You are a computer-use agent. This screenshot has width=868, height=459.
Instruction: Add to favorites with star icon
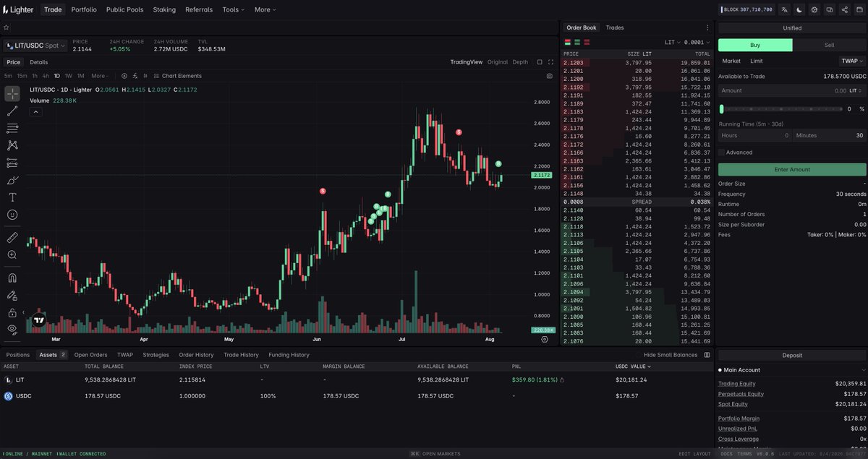click(x=7, y=27)
